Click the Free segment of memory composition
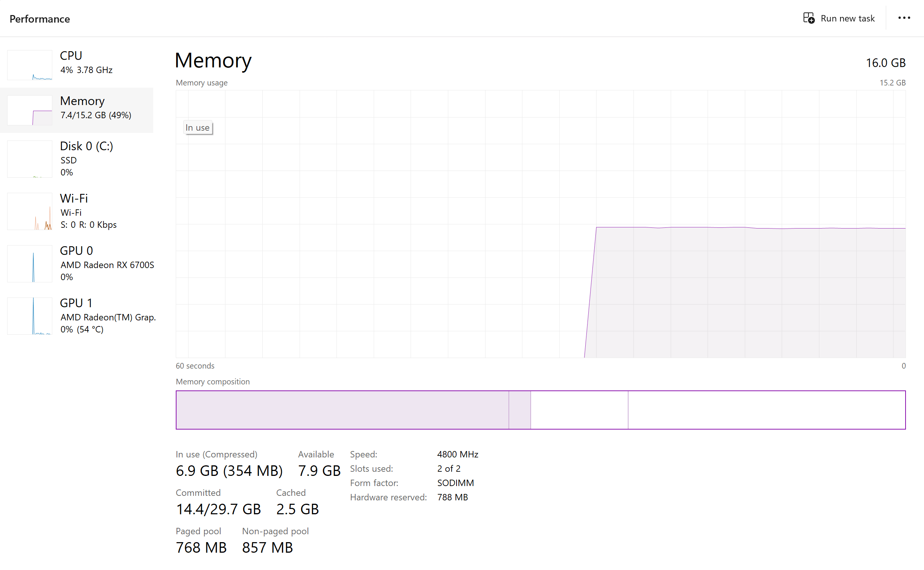 [766, 410]
